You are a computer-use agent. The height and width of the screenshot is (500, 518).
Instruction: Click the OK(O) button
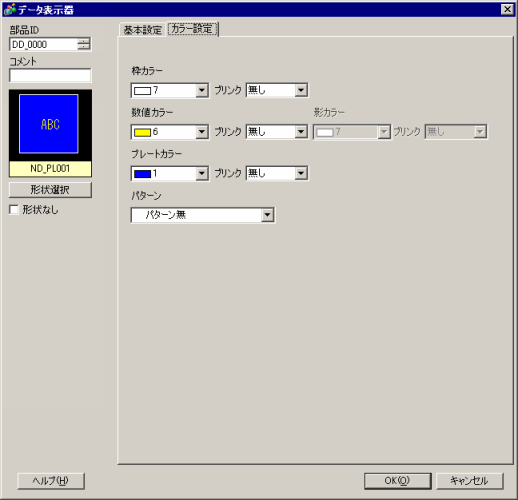(x=397, y=481)
